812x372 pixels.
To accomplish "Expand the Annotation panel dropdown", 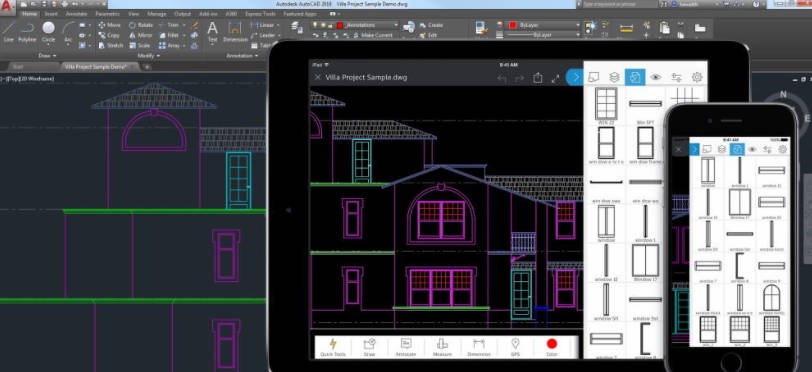I will click(242, 55).
